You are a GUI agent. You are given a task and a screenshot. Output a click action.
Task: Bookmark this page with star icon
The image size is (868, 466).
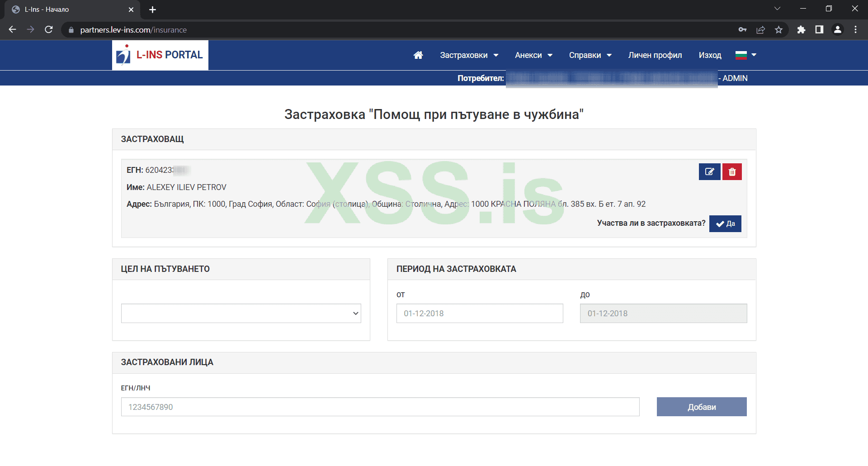(778, 30)
